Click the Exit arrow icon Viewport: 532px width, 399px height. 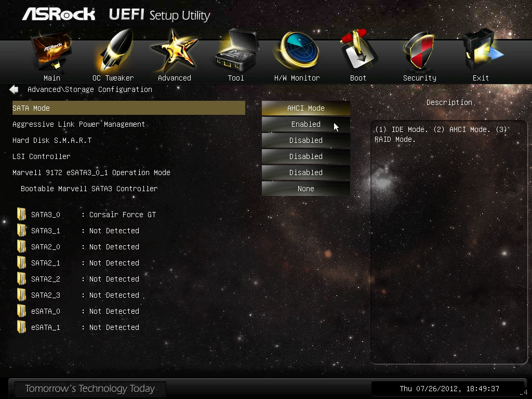click(x=482, y=50)
